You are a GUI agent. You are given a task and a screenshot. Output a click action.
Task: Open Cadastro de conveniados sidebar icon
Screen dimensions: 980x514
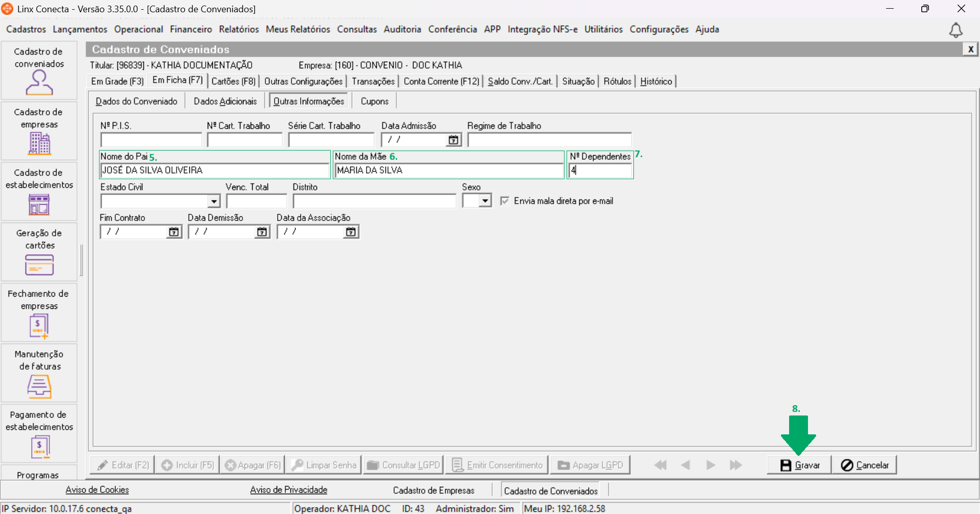[x=39, y=83]
